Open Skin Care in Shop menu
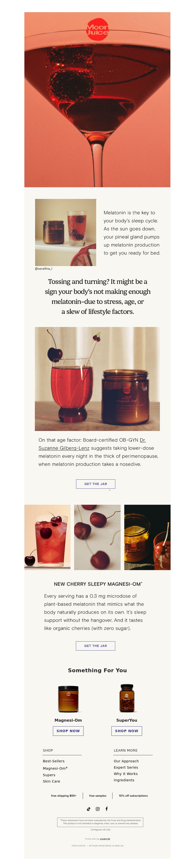This screenshot has width=195, height=868. coord(51,781)
